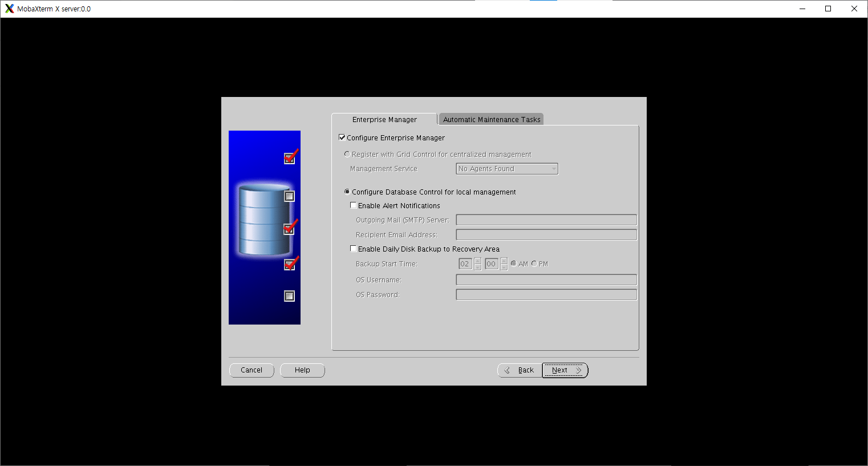Proceed with the Next button
Image resolution: width=868 pixels, height=466 pixels.
565,370
